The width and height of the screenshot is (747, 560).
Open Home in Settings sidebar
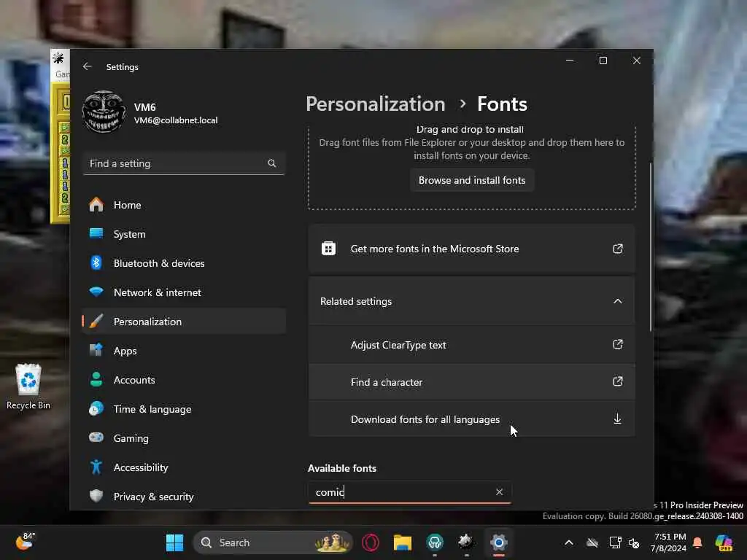pyautogui.click(x=184, y=205)
